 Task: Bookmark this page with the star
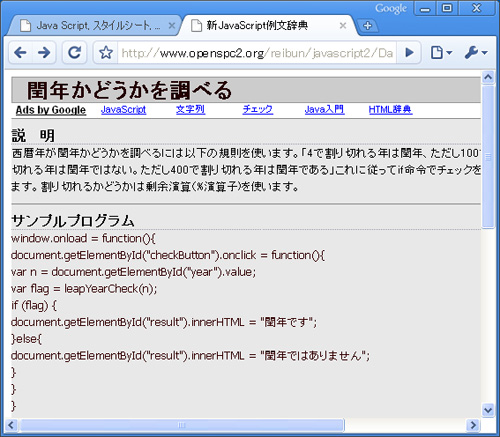(106, 52)
